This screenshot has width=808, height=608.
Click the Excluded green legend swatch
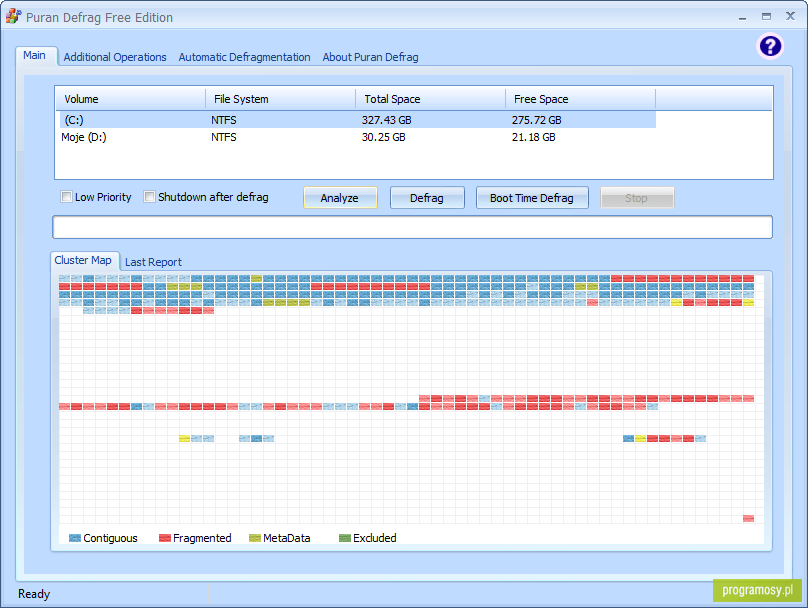tap(345, 538)
